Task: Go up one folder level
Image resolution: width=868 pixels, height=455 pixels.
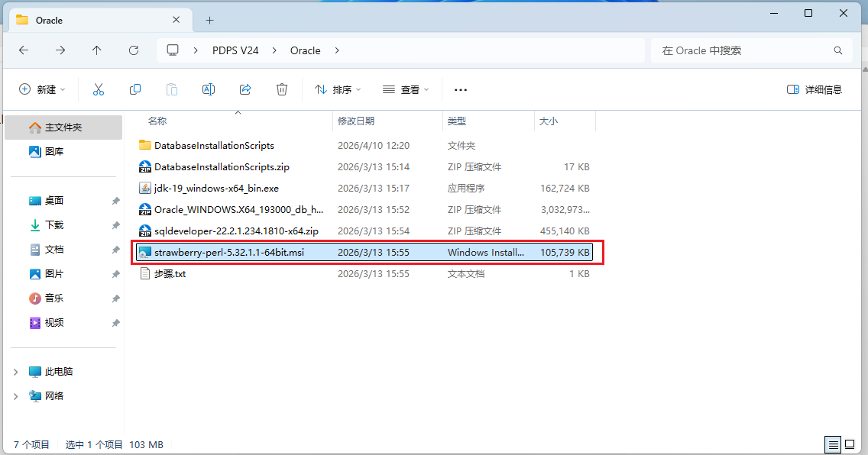Action: coord(96,50)
